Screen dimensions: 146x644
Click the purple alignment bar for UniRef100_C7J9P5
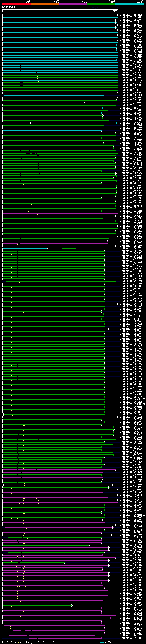pyautogui.click(x=60, y=213)
